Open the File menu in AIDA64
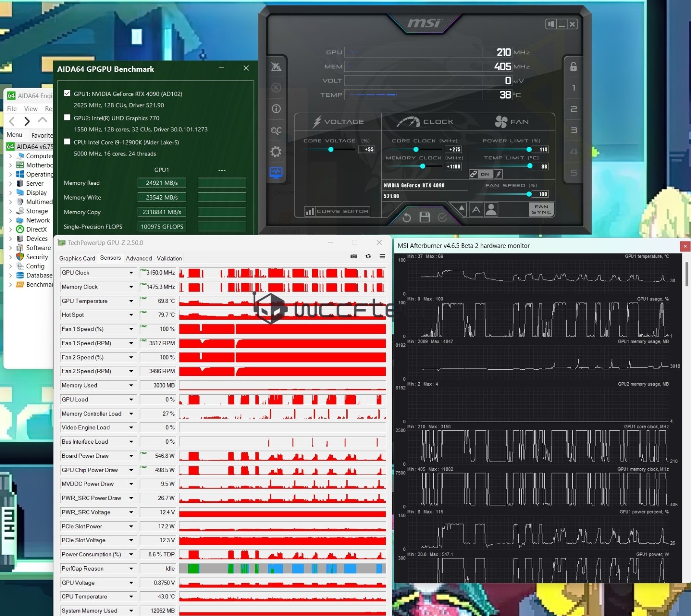 coord(11,108)
